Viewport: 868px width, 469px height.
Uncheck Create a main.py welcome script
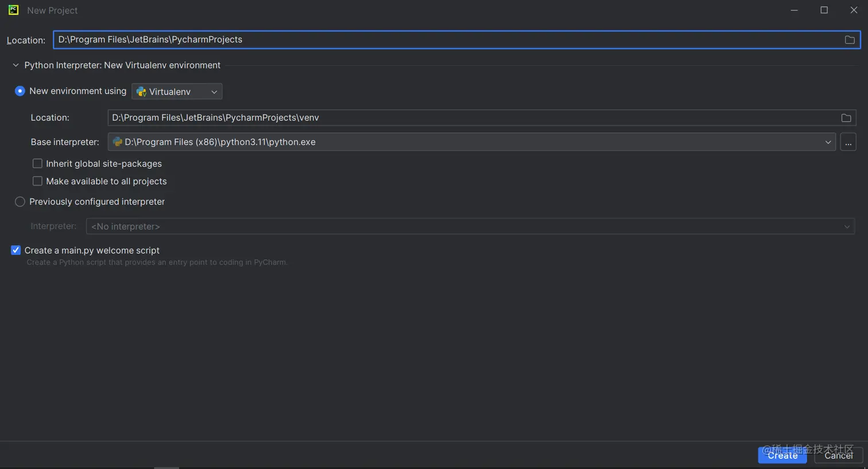15,250
